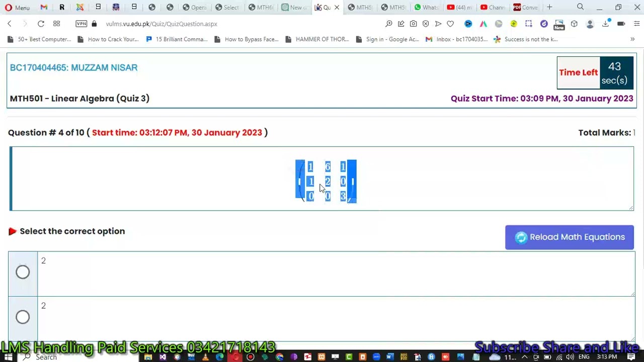Image resolution: width=644 pixels, height=362 pixels.
Task: Open 'How to Crack Your...' bookmark
Action: 108,39
